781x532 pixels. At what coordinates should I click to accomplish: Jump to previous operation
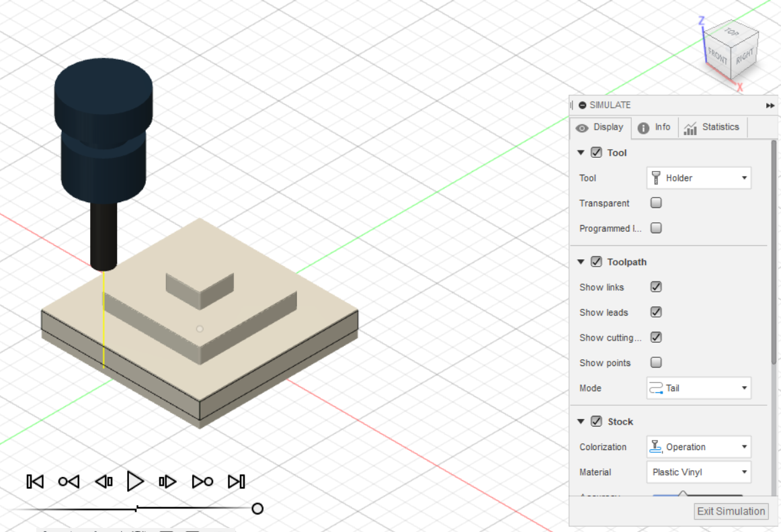point(69,481)
